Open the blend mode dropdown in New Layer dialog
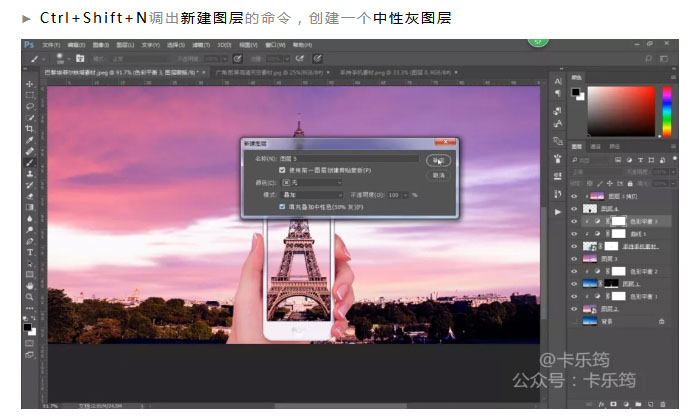This screenshot has height=418, width=700. pyautogui.click(x=312, y=195)
